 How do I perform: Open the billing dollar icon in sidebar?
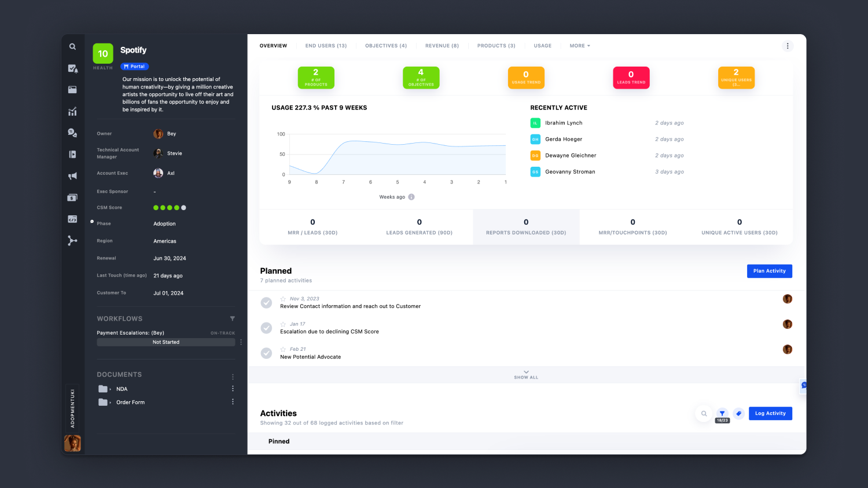(72, 197)
